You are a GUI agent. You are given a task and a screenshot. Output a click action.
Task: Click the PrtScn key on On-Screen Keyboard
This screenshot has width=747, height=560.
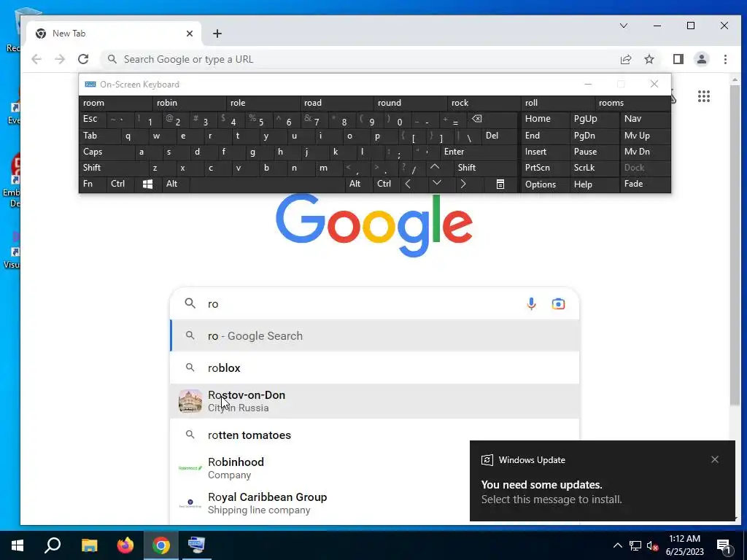click(x=545, y=168)
